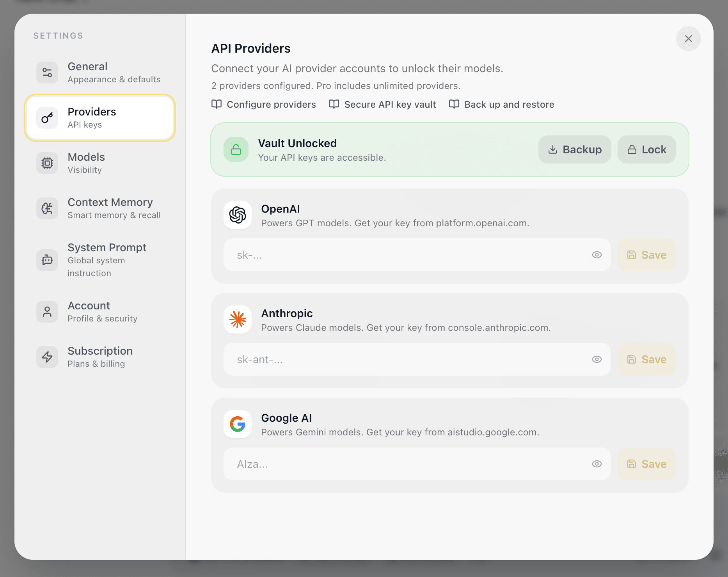
Task: Click the Google AI logo
Action: [x=238, y=424]
